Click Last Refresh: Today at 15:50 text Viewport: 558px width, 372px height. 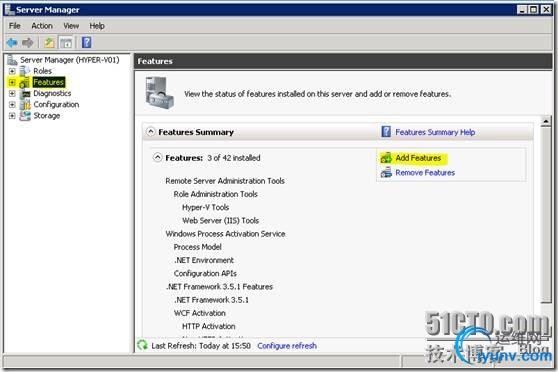pos(201,345)
